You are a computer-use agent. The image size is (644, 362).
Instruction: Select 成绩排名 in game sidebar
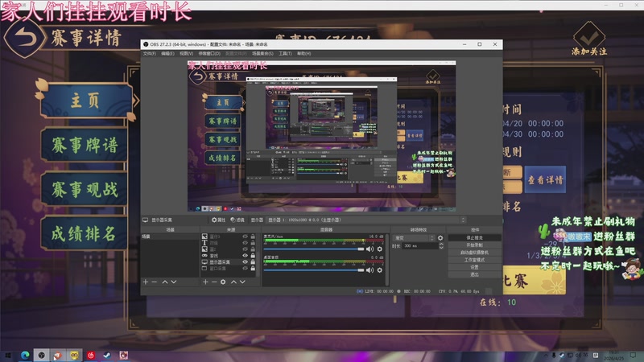85,234
